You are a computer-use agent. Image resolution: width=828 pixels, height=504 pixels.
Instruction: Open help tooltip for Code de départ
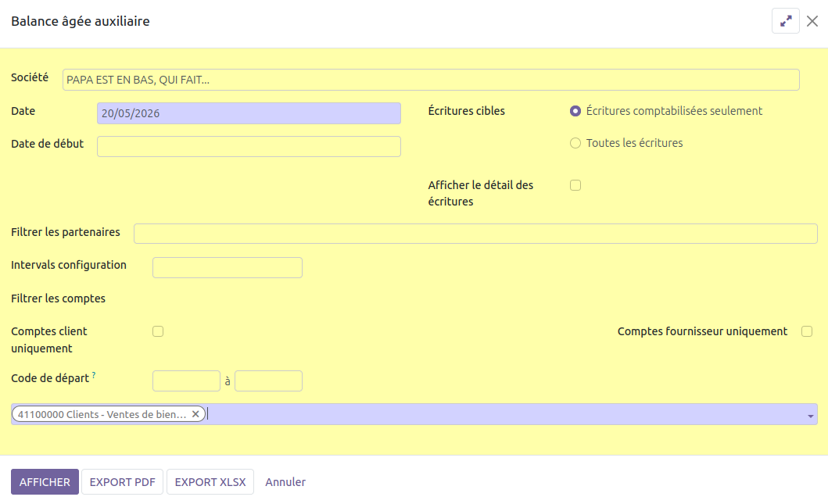94,375
